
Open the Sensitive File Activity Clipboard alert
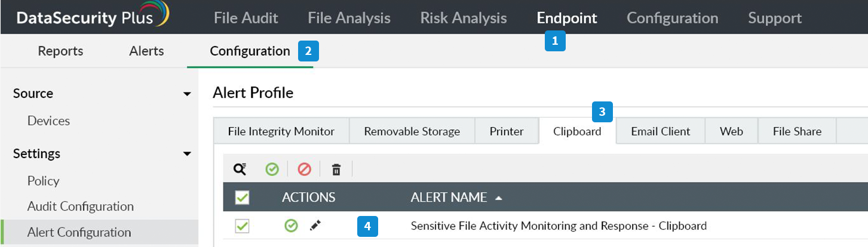pos(559,226)
